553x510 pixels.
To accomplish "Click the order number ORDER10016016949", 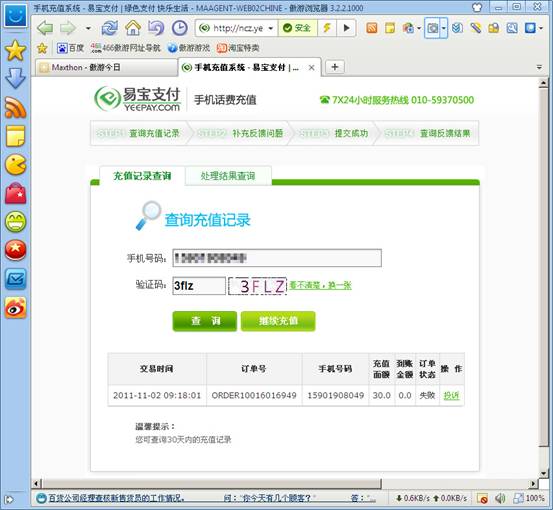I will (254, 395).
